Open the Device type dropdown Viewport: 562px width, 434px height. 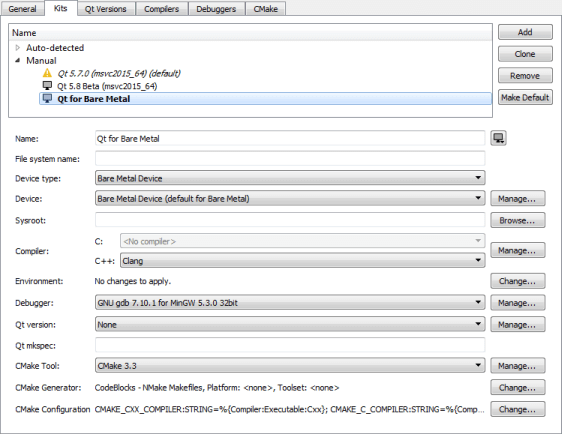(x=290, y=178)
